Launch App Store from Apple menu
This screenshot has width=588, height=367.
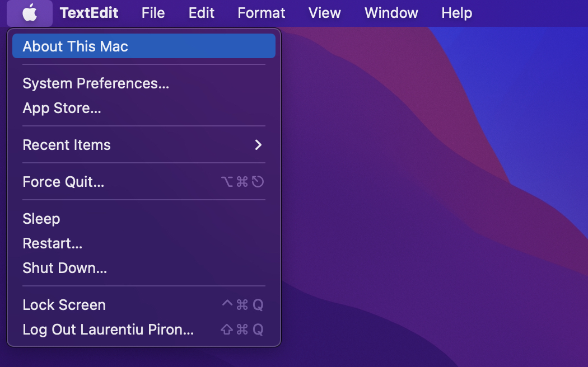tap(62, 108)
